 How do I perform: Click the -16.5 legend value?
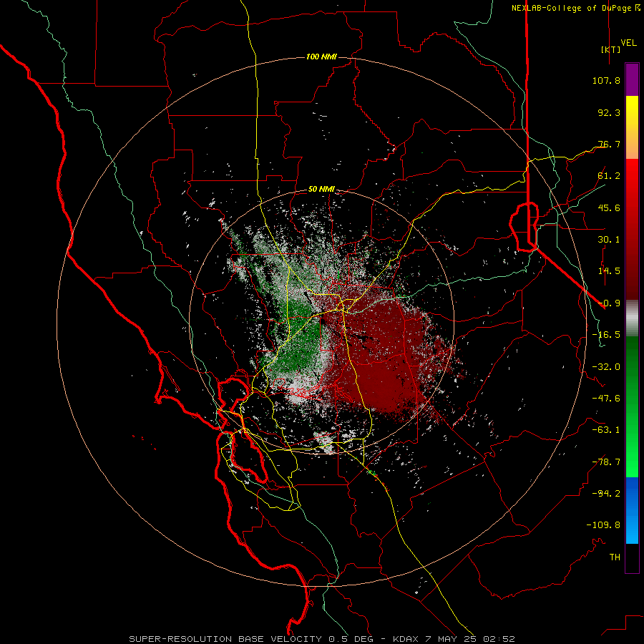(606, 335)
